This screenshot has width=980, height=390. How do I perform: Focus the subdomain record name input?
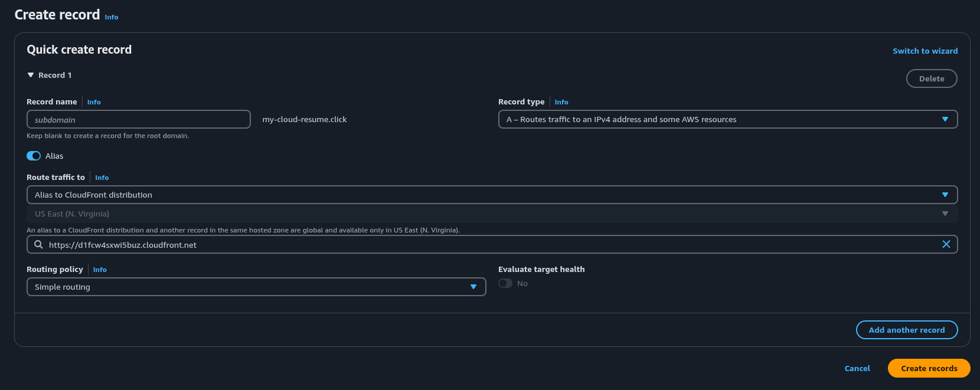[139, 119]
